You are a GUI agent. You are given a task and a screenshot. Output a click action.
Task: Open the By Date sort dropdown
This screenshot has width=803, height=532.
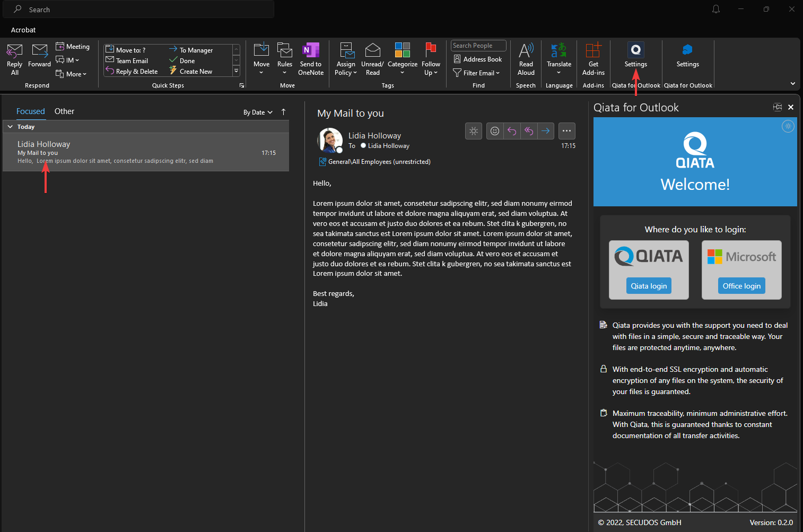(258, 112)
